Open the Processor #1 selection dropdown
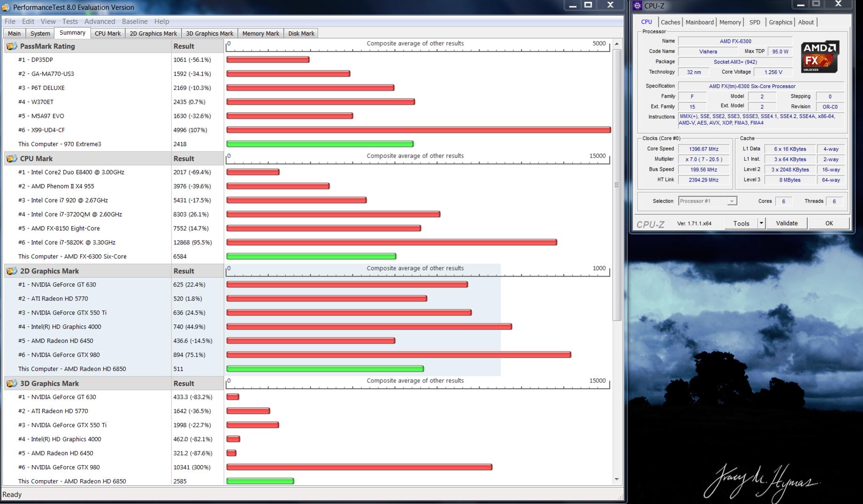This screenshot has width=863, height=504. 707,201
